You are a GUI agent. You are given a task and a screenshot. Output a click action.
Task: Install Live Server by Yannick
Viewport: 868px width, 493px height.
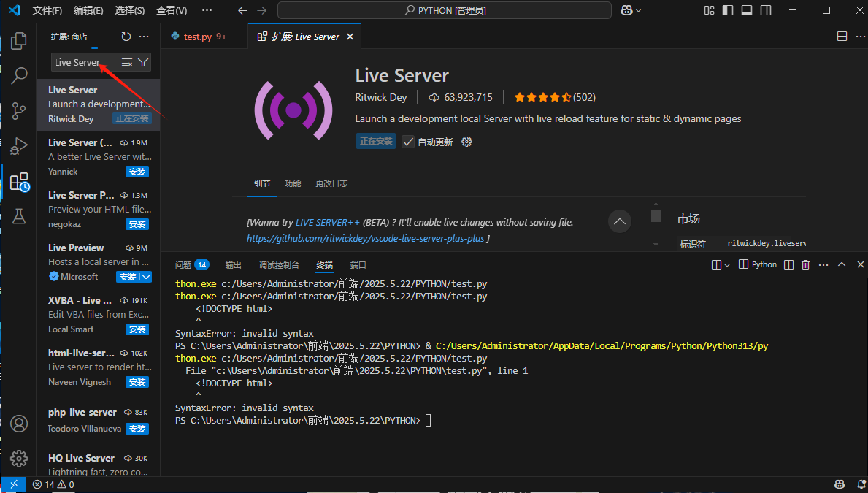137,172
